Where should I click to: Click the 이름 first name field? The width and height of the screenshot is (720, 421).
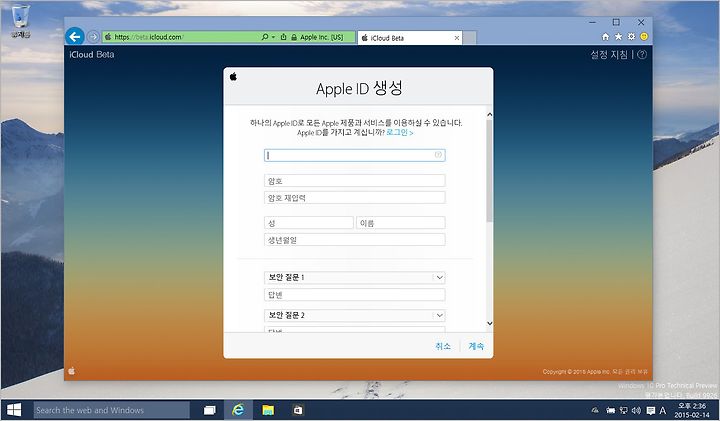click(400, 223)
